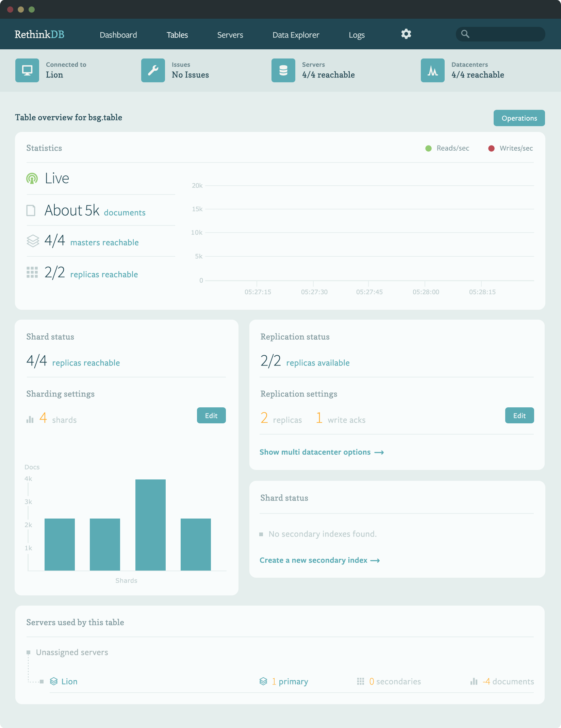Click the replicas reachable grid icon
Image resolution: width=561 pixels, height=728 pixels.
(32, 272)
